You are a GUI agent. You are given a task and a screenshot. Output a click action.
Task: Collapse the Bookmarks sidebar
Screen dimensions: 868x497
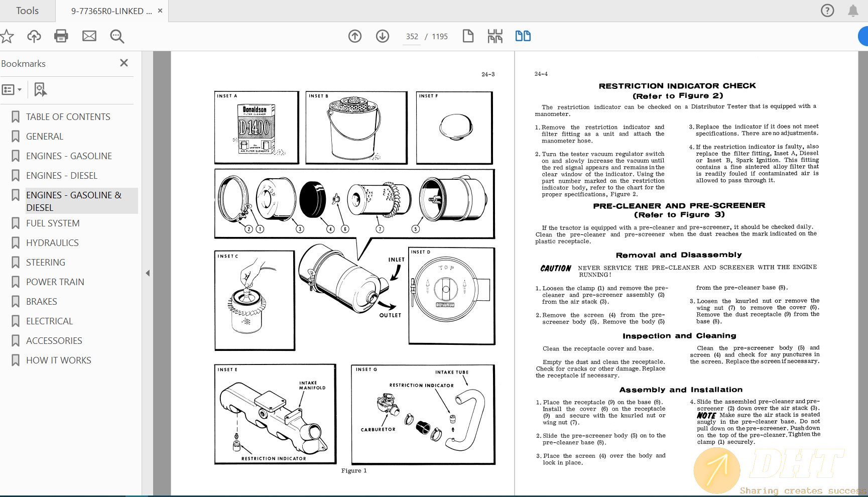(148, 273)
